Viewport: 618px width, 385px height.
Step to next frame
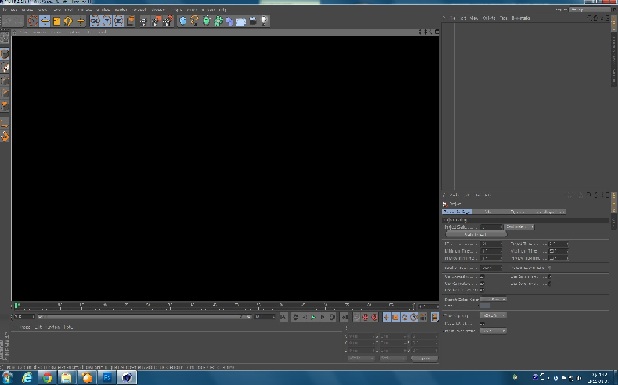(323, 317)
